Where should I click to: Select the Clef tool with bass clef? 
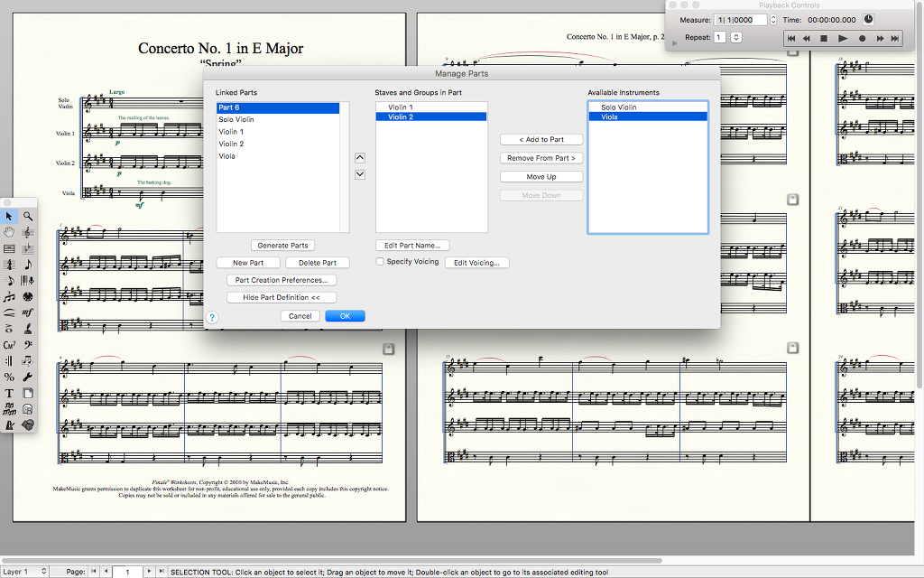tap(28, 344)
